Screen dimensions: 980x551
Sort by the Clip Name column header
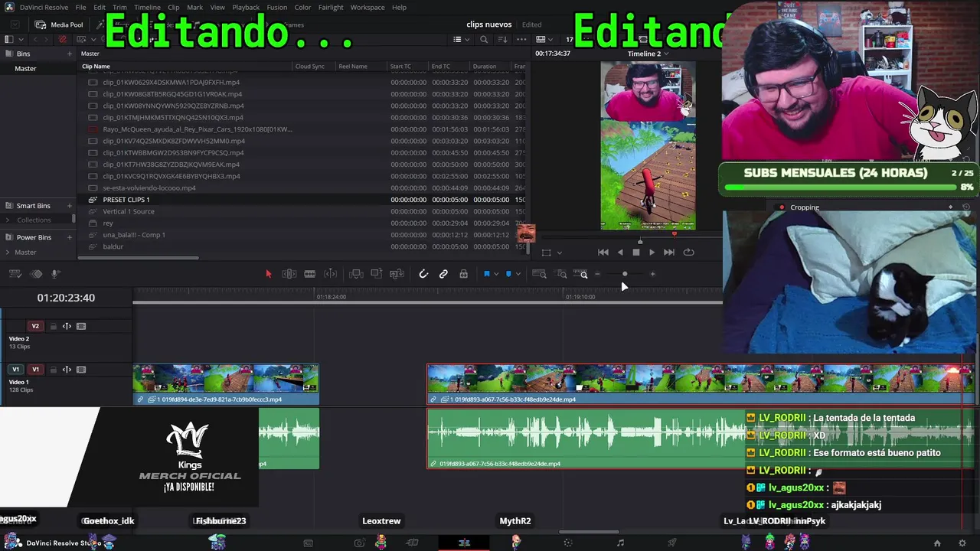pos(96,67)
